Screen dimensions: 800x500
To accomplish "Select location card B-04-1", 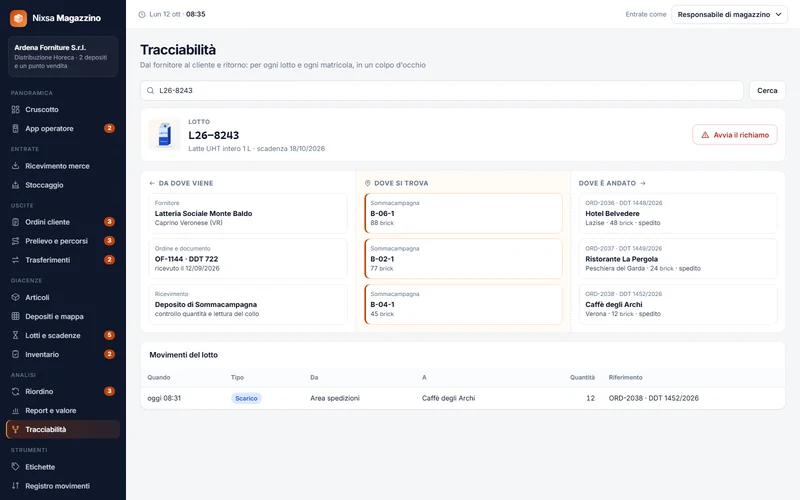I will point(463,304).
